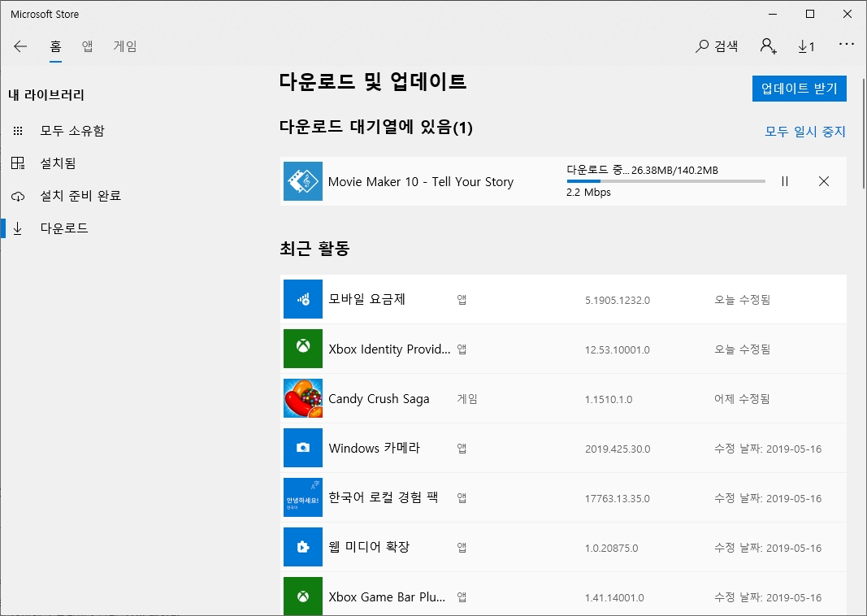Click version number 1.0.20875.0
The height and width of the screenshot is (616, 867).
point(612,548)
